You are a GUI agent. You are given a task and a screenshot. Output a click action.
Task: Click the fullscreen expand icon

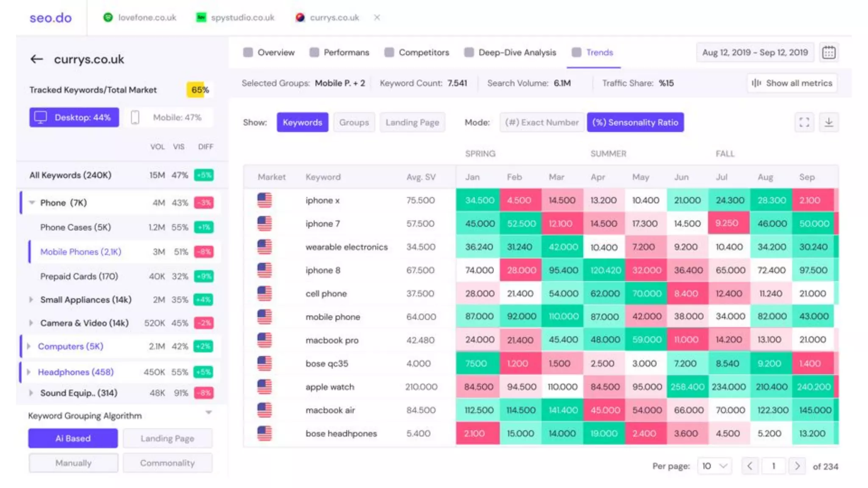(x=804, y=122)
